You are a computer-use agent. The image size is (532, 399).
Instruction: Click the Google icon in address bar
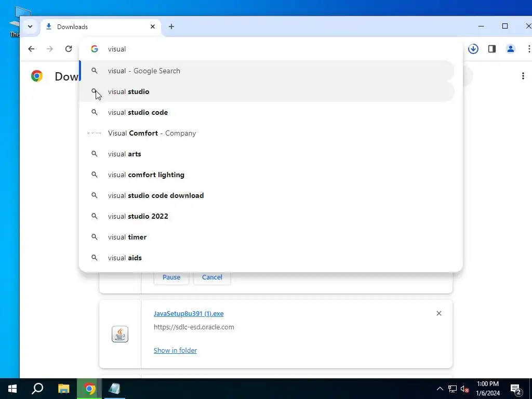95,49
